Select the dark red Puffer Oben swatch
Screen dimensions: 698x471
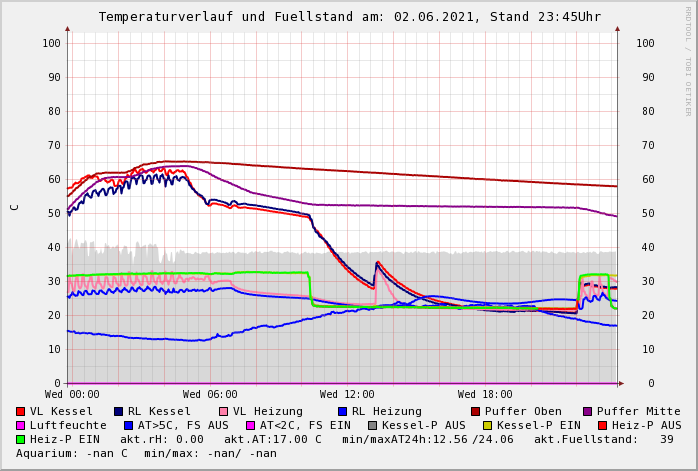476,411
